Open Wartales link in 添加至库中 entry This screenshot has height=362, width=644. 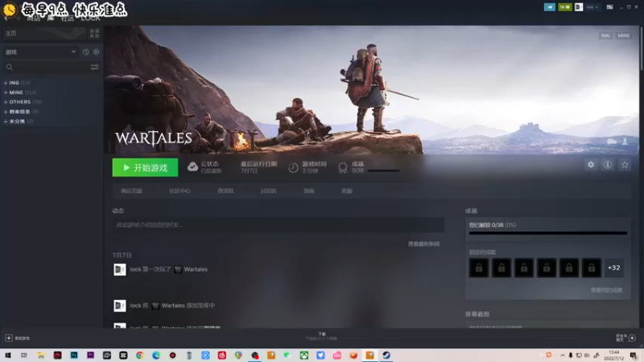[173, 306]
